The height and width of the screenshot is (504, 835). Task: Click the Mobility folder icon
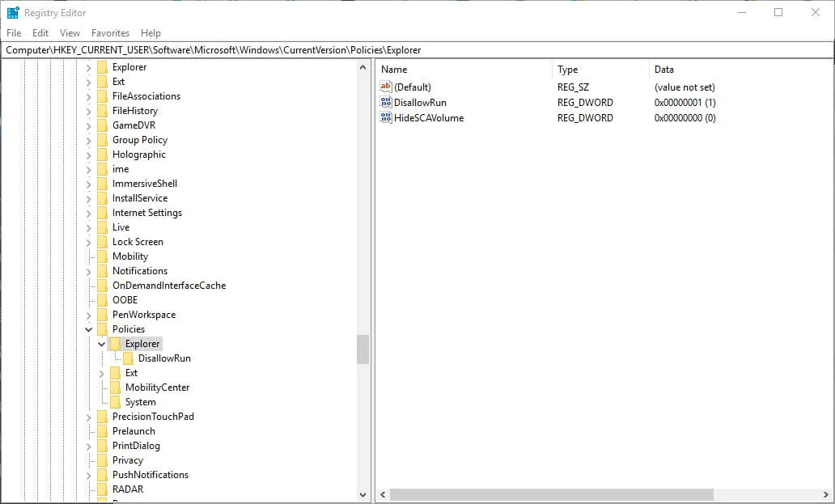pos(102,256)
